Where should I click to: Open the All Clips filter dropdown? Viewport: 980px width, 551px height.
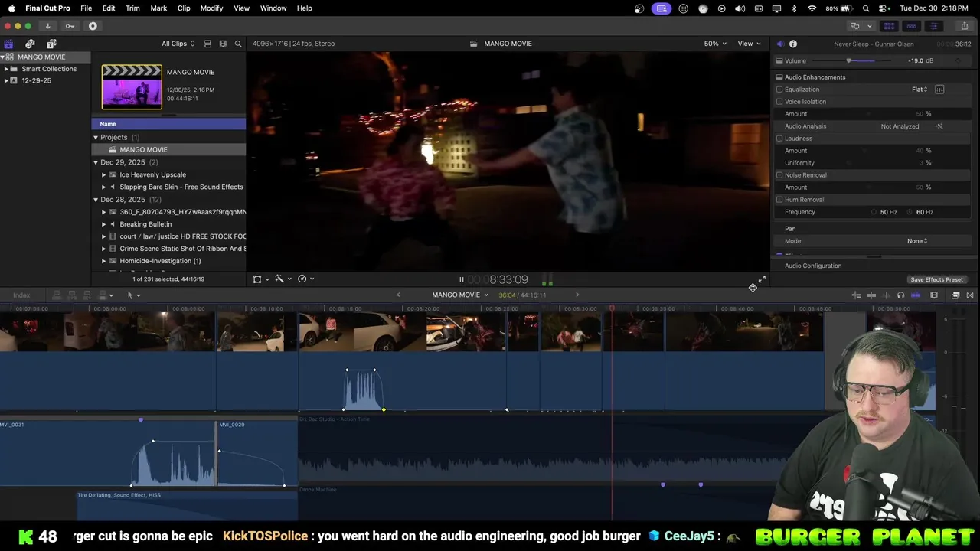[178, 44]
